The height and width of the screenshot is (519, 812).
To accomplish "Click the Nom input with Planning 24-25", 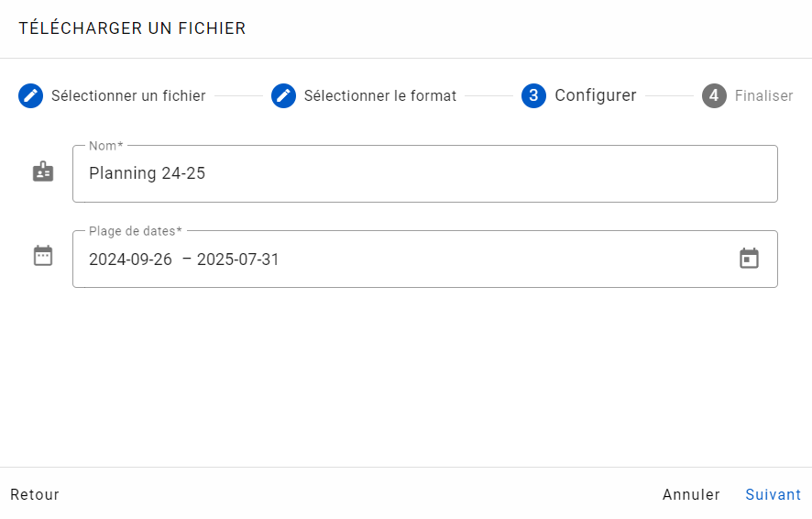I will [x=424, y=173].
